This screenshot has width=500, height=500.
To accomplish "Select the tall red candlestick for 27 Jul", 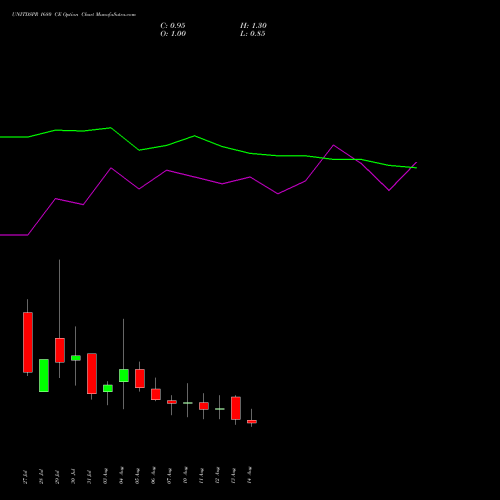I will click(x=28, y=342).
